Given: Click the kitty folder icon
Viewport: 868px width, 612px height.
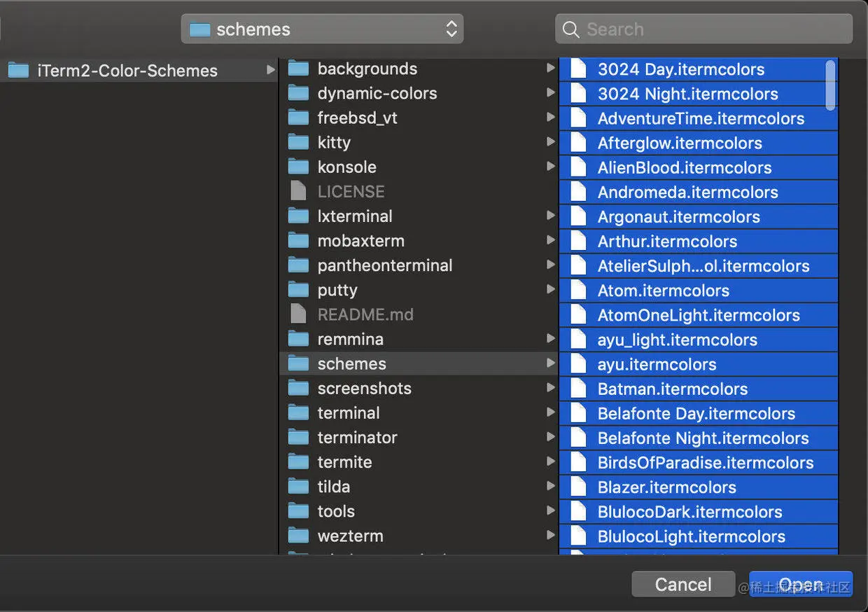Looking at the screenshot, I should [x=299, y=142].
